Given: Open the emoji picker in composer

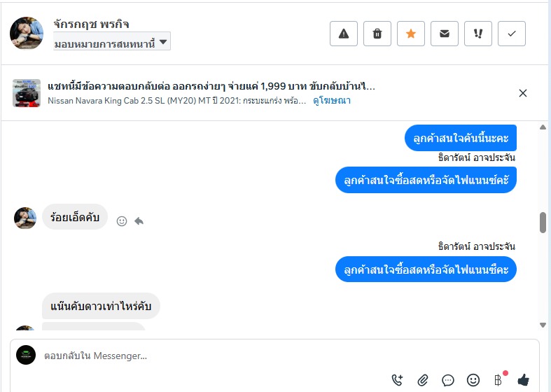Looking at the screenshot, I should (473, 380).
